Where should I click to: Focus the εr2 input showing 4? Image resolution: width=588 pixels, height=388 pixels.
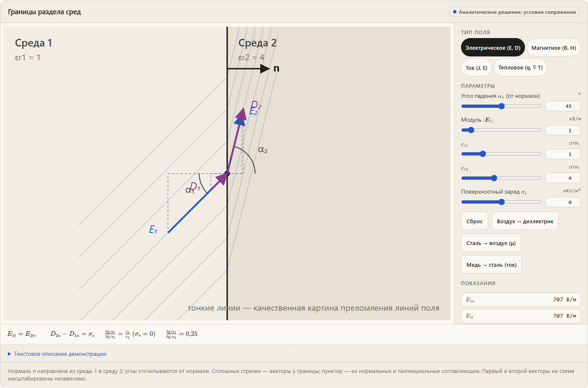pos(563,178)
